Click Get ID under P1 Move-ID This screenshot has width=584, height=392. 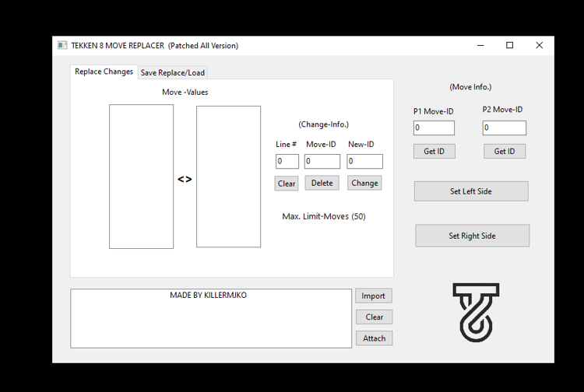[434, 152]
